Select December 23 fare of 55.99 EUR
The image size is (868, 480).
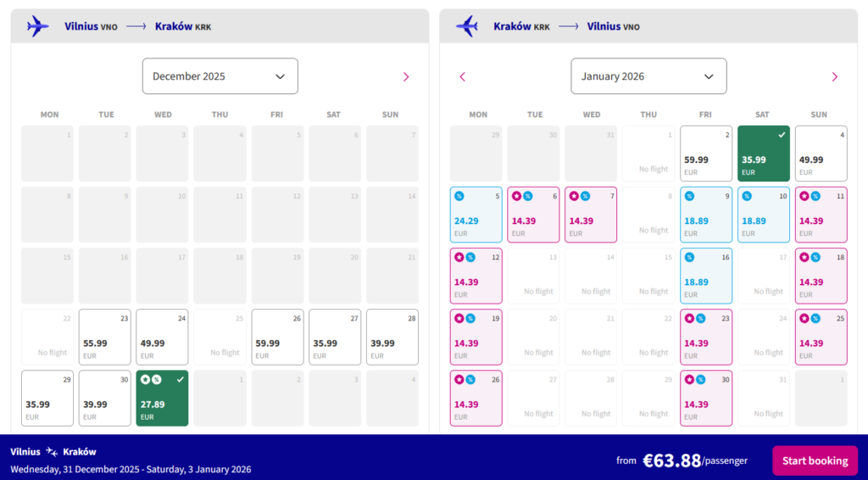pos(105,337)
